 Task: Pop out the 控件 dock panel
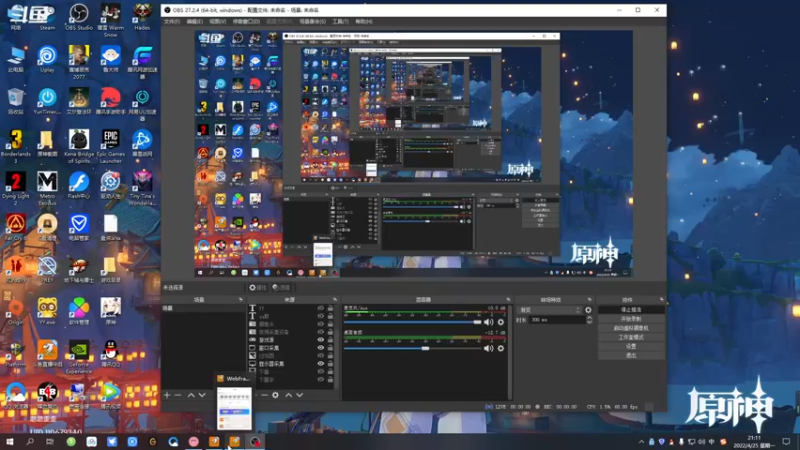click(662, 299)
